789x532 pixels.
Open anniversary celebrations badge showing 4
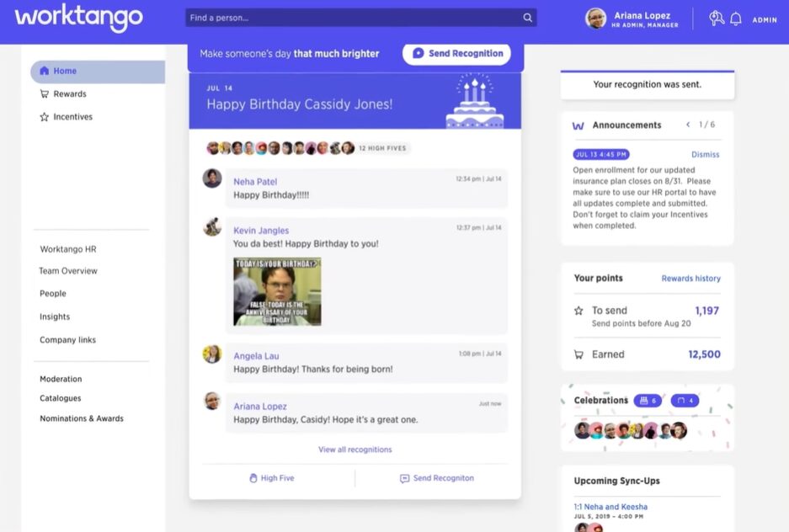[685, 400]
